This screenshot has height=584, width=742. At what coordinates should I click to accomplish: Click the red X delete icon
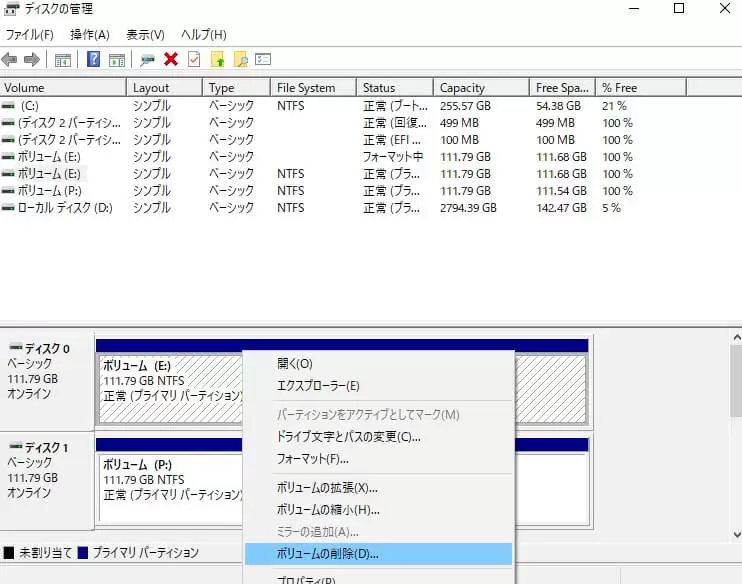[171, 59]
